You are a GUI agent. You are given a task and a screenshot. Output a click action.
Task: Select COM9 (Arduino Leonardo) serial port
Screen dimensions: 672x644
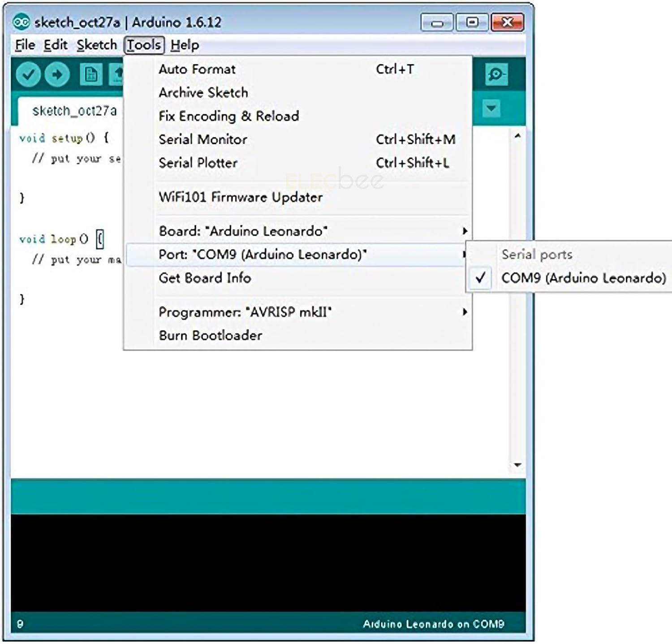(583, 278)
